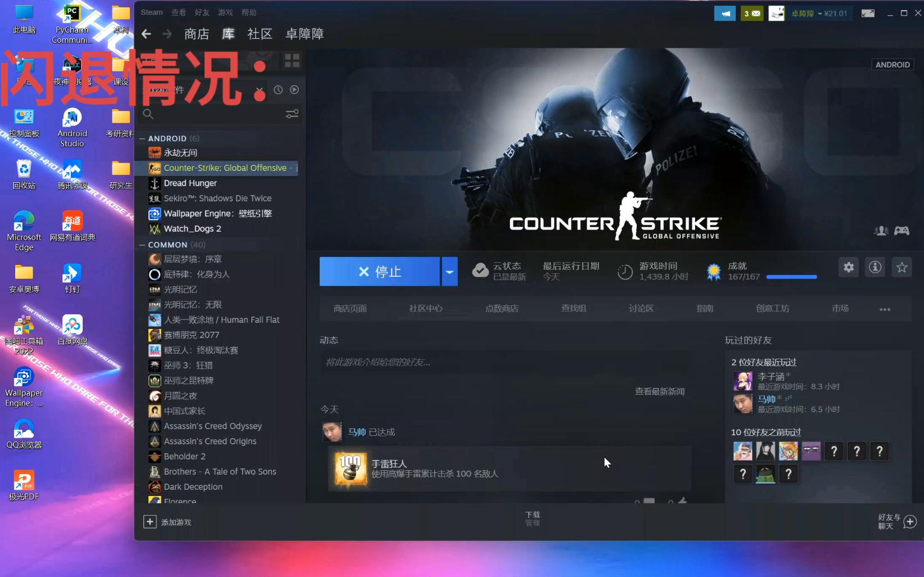This screenshot has height=577, width=924.
Task: Go back with the Steam back arrow
Action: point(146,34)
